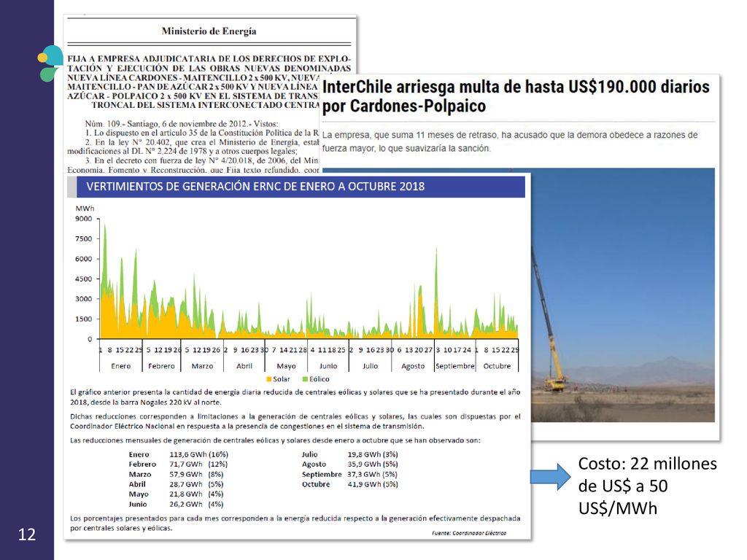Click the 9000 y-axis value
Viewport: 747px width, 560px height.
(x=83, y=219)
